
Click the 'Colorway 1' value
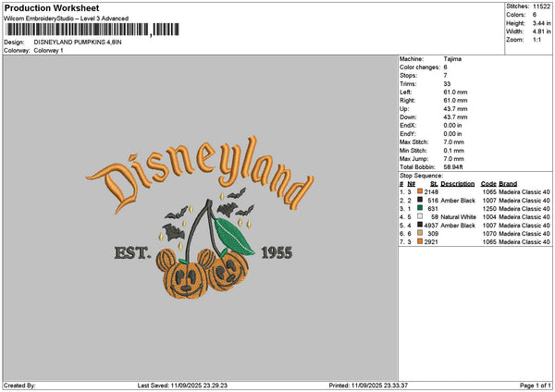pyautogui.click(x=48, y=51)
